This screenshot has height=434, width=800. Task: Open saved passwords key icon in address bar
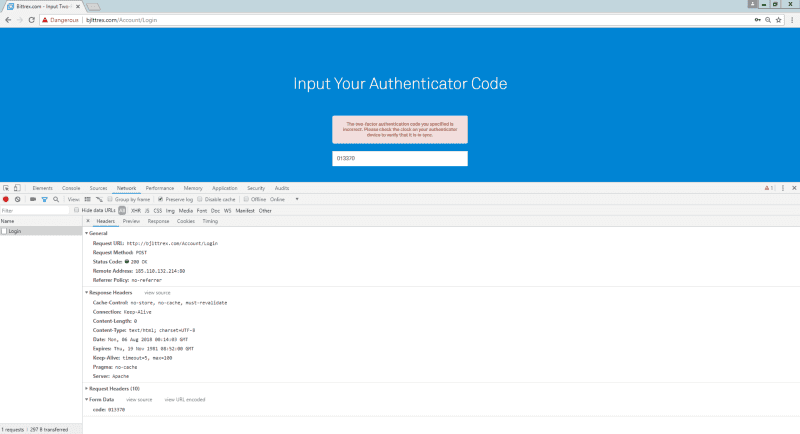pos(758,20)
